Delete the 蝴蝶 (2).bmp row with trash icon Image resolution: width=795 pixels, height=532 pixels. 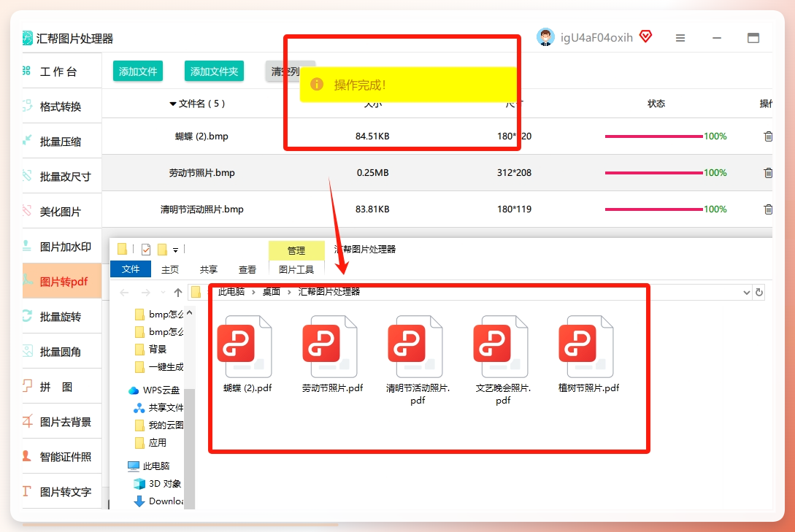click(x=768, y=136)
